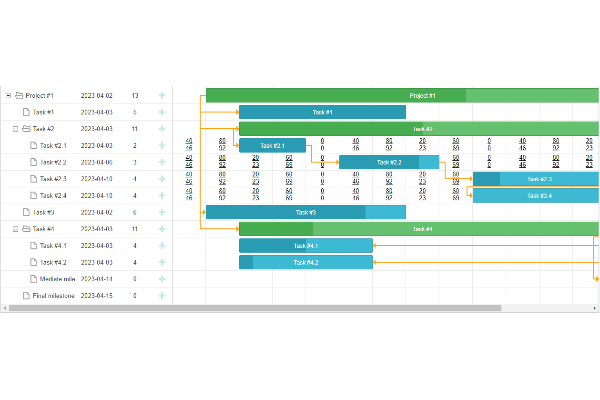Click plus icon in Task #4.1 row

coord(161,246)
